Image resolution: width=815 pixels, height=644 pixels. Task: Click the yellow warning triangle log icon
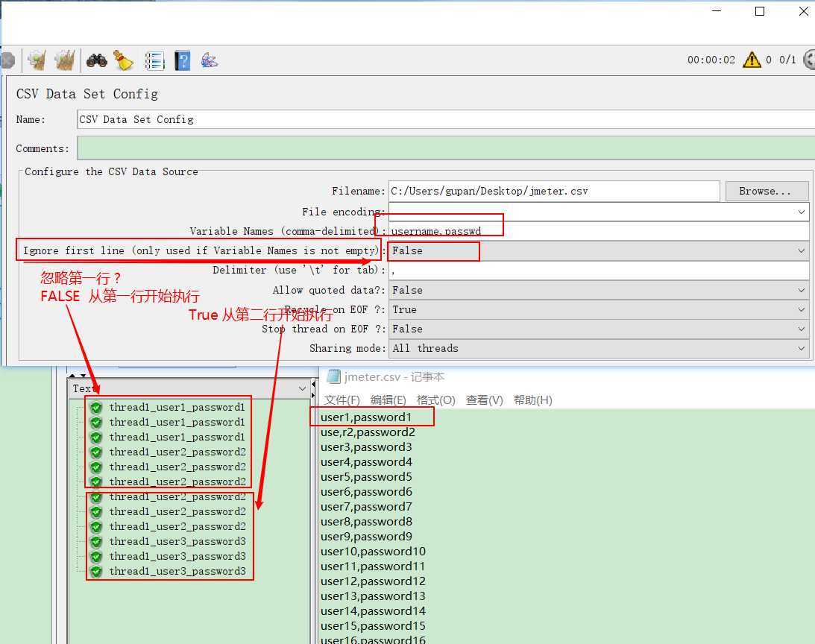coord(752,60)
